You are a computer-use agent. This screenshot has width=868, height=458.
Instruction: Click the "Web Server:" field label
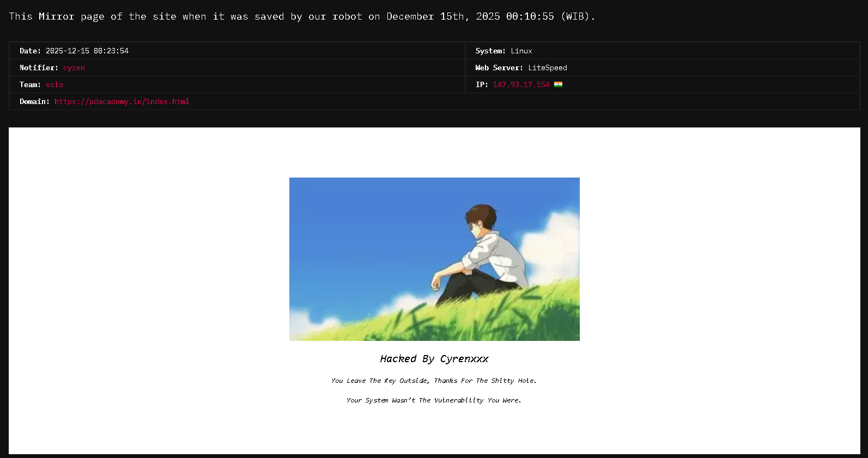tap(499, 68)
